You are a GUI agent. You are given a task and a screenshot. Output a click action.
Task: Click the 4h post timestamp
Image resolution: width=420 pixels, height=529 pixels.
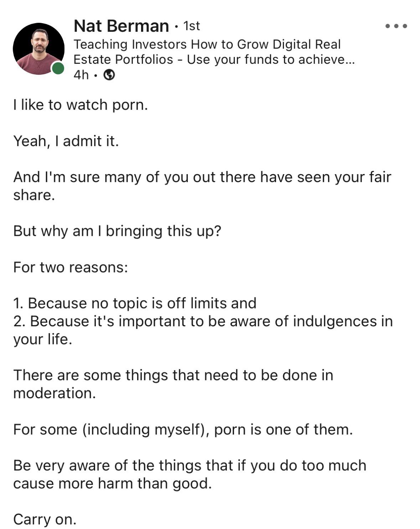pos(81,75)
